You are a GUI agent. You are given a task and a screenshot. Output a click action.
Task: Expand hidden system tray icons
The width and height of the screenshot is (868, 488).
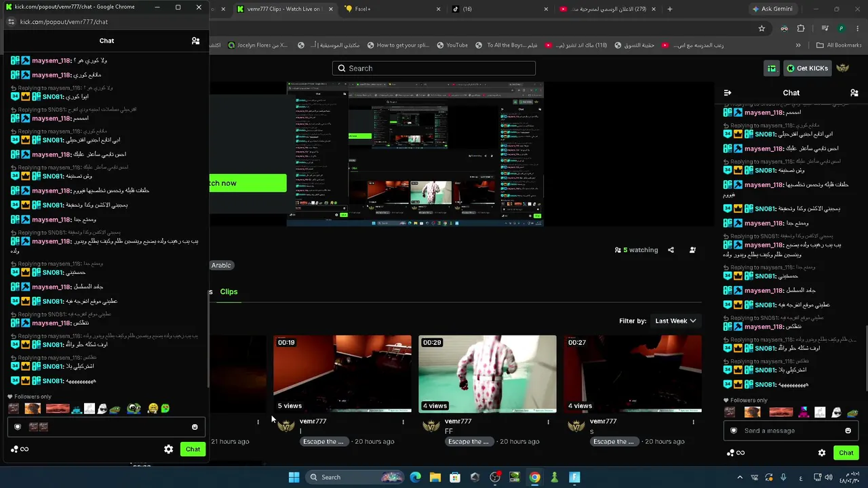740,477
